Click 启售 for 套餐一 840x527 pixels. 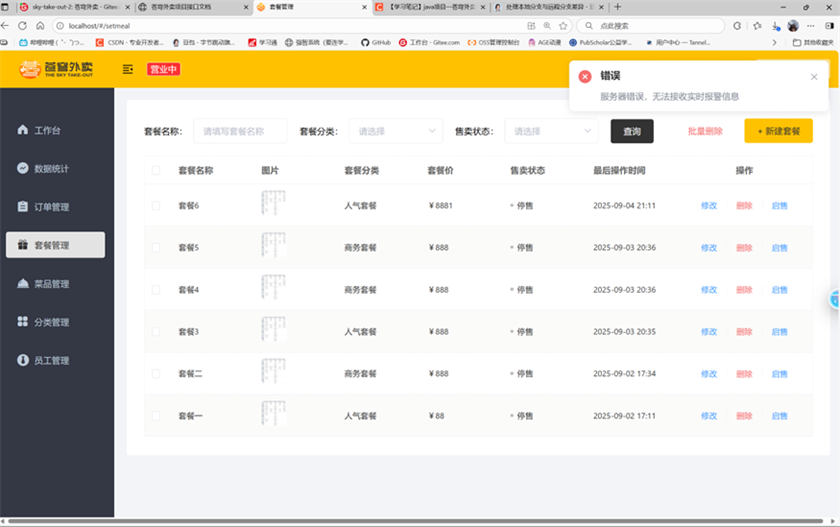[779, 416]
